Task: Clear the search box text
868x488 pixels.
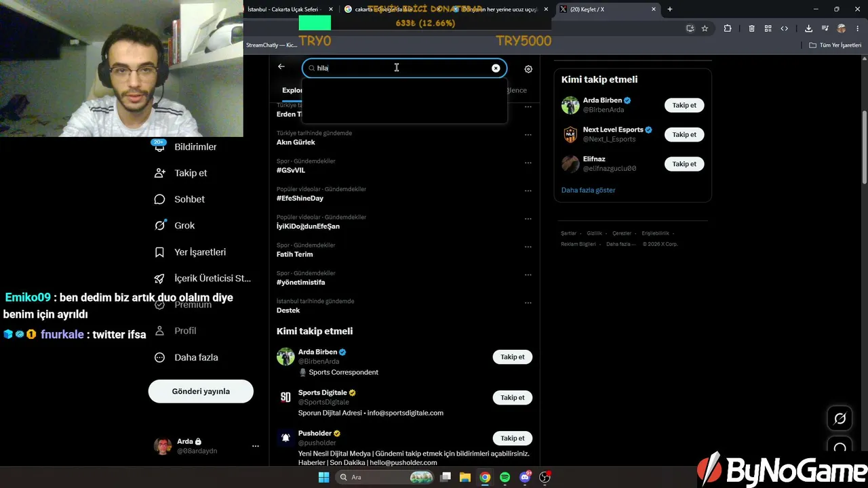Action: point(496,68)
